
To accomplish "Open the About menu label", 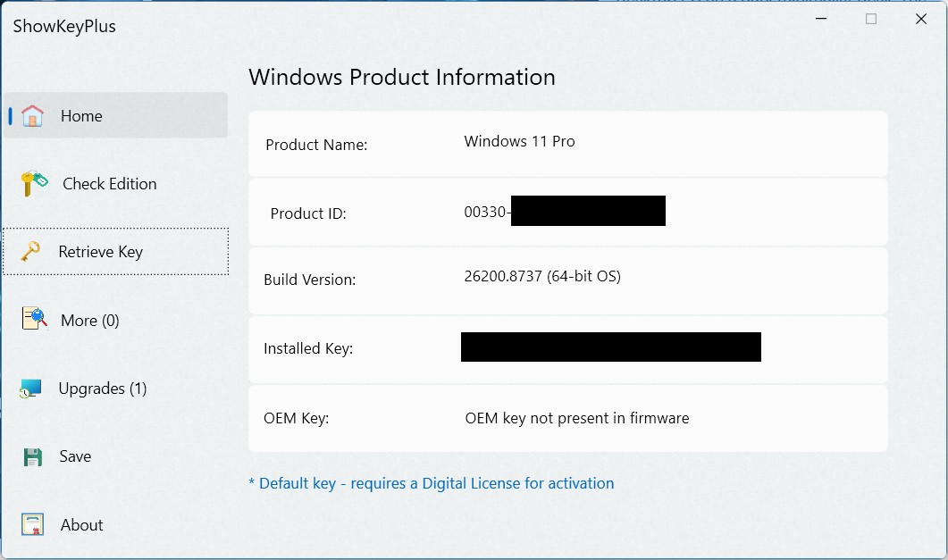I will click(81, 525).
